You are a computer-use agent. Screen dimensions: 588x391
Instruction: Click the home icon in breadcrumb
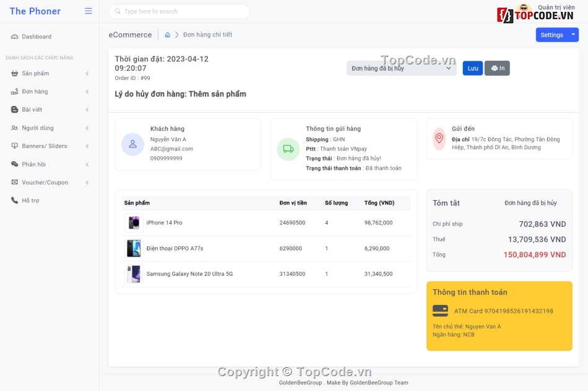coord(168,35)
